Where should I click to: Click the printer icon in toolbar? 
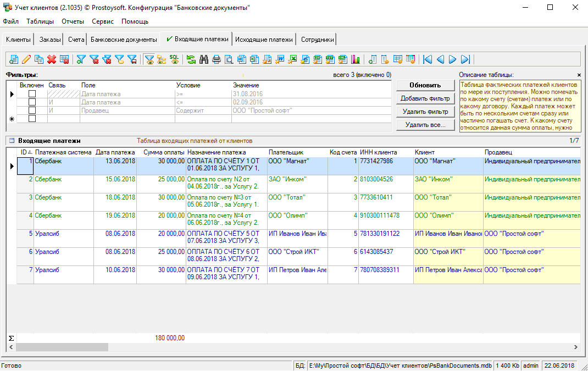tap(217, 59)
